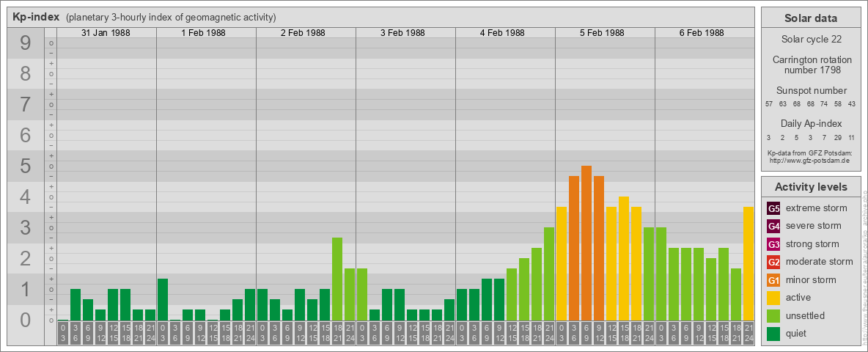Click the 'Kp-data from GFZ Potsdam:' text
868x352 pixels.
(x=809, y=153)
